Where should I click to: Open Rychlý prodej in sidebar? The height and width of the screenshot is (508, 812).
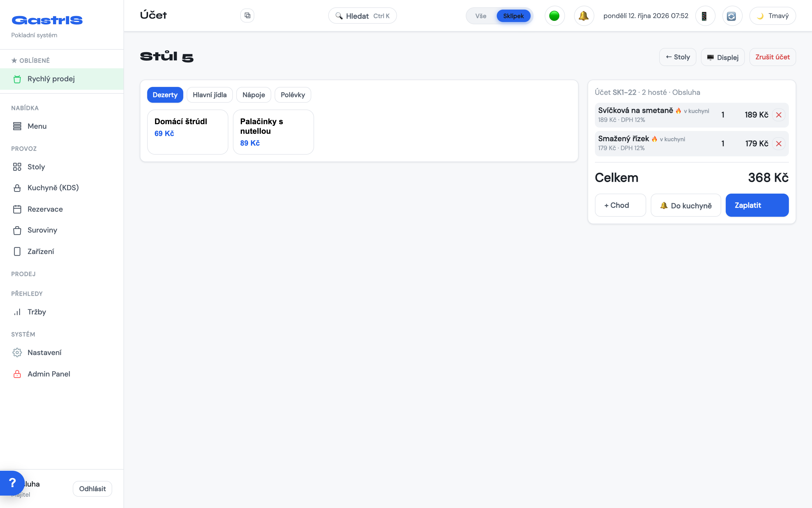(x=62, y=79)
